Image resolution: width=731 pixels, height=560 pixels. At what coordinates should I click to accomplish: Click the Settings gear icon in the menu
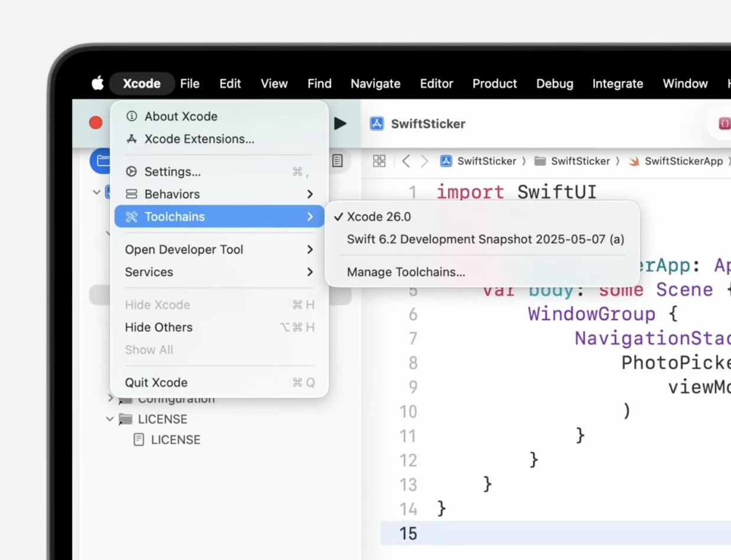(132, 172)
